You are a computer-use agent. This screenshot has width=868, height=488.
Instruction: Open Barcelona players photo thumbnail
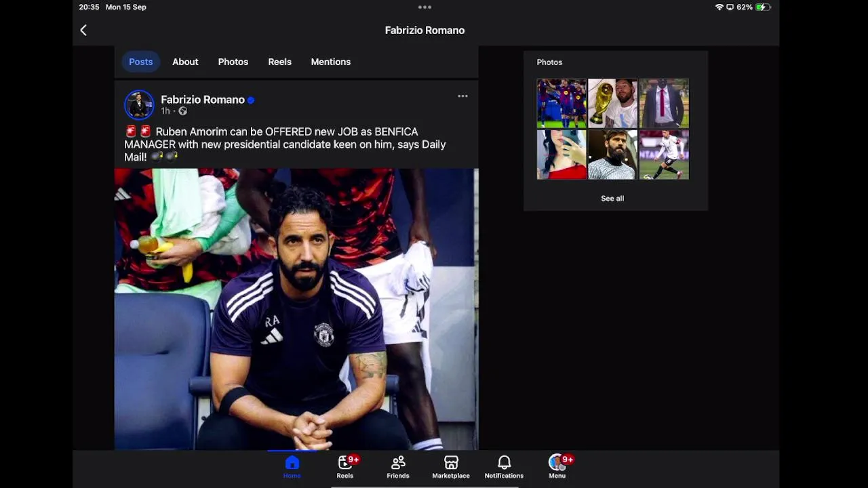tap(561, 104)
